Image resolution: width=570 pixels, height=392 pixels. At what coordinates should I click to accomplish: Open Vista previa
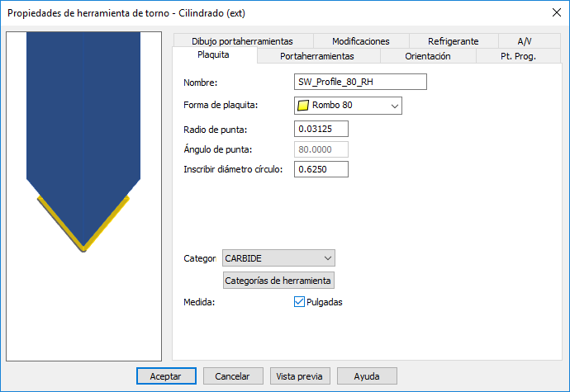300,376
